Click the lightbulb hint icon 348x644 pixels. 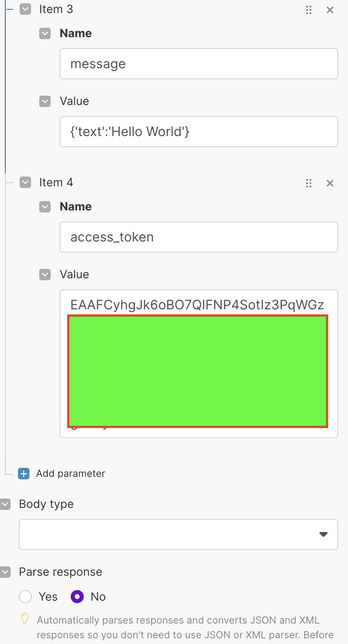click(x=25, y=619)
